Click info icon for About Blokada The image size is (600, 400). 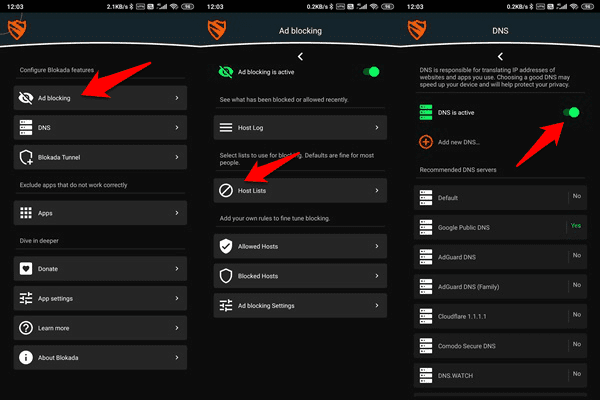(26, 358)
